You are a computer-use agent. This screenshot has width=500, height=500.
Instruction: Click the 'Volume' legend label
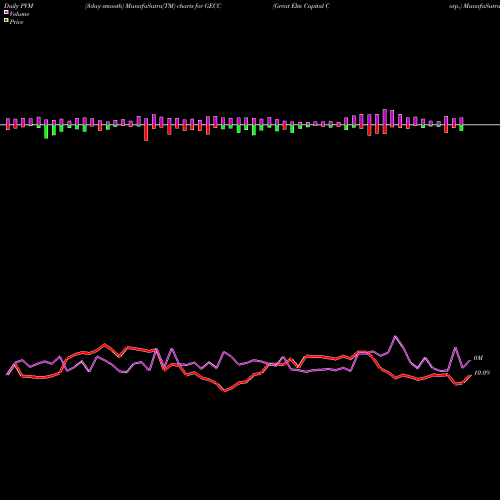(19, 14)
